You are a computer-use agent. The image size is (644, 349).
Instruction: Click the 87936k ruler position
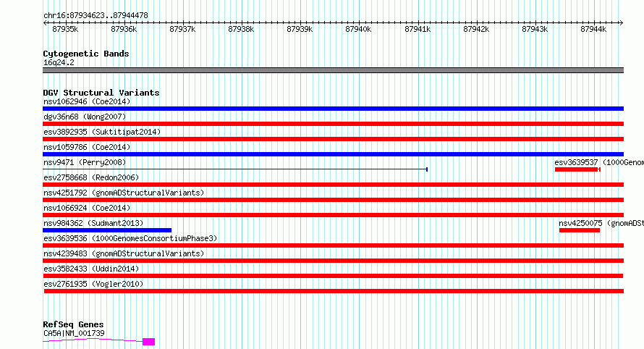tap(124, 29)
